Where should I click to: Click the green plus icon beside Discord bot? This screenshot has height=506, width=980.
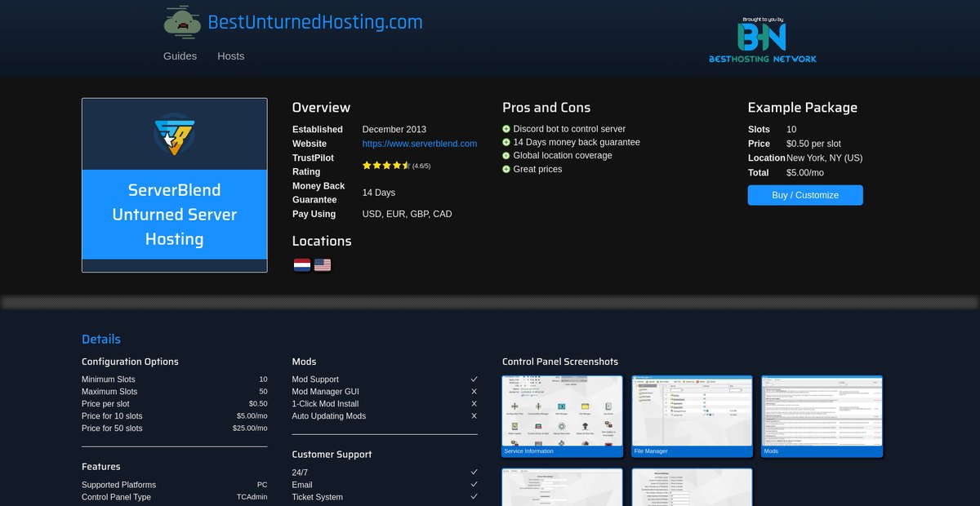pyautogui.click(x=506, y=129)
